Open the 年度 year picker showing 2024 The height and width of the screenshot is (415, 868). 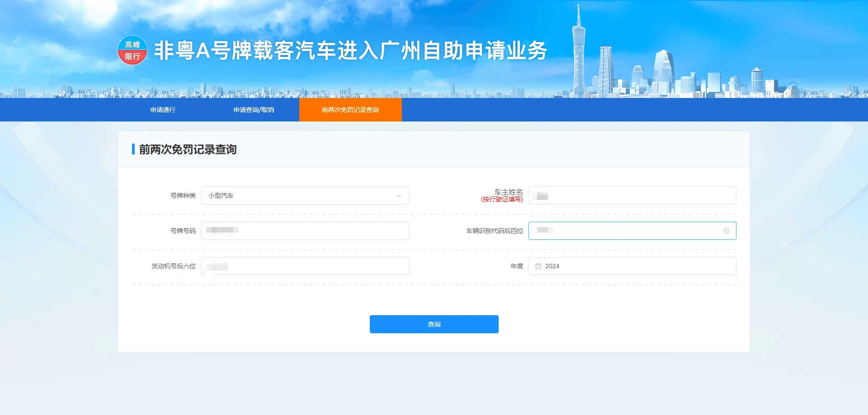pyautogui.click(x=633, y=266)
